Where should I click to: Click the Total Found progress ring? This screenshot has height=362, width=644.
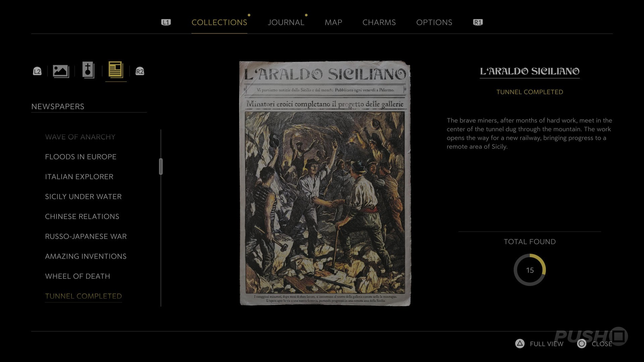[x=530, y=270]
